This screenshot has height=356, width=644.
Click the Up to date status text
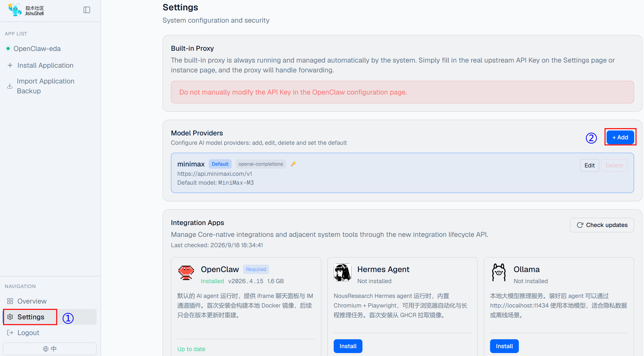point(191,349)
